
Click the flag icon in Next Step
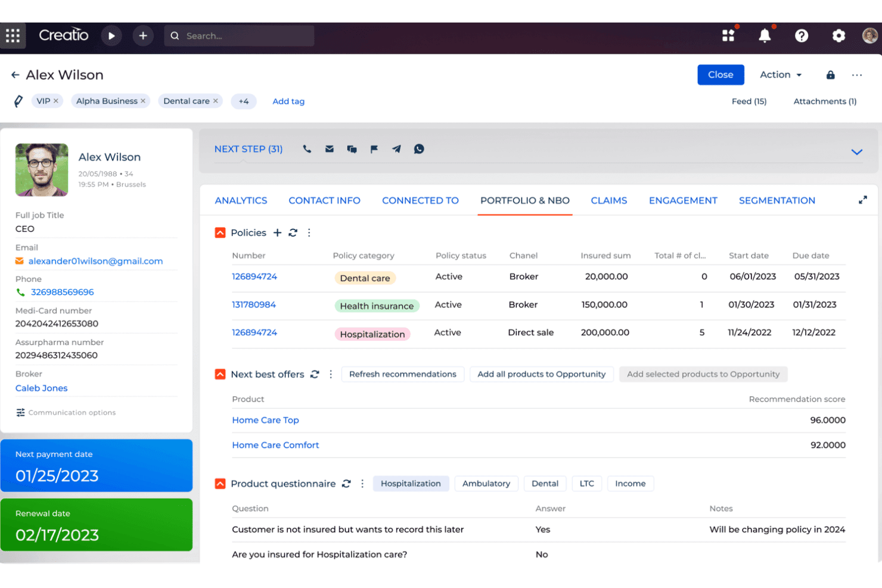pos(374,149)
